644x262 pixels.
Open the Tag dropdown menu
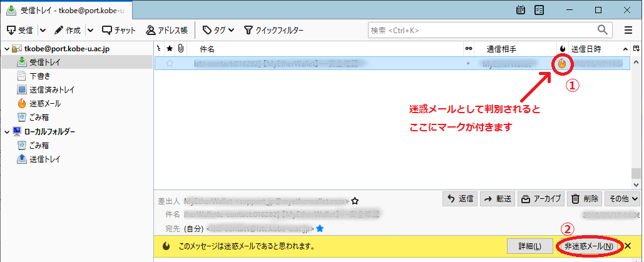(x=218, y=29)
